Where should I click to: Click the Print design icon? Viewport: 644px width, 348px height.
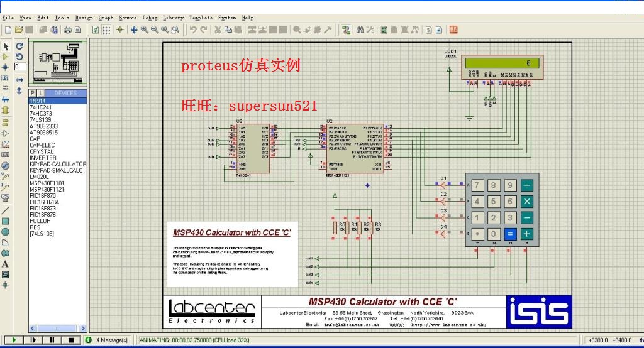tap(68, 30)
